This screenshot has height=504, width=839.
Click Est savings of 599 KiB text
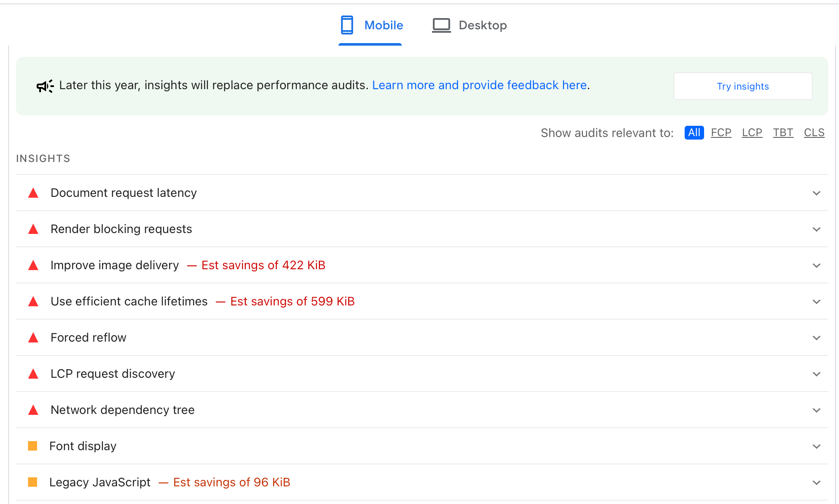coord(292,302)
